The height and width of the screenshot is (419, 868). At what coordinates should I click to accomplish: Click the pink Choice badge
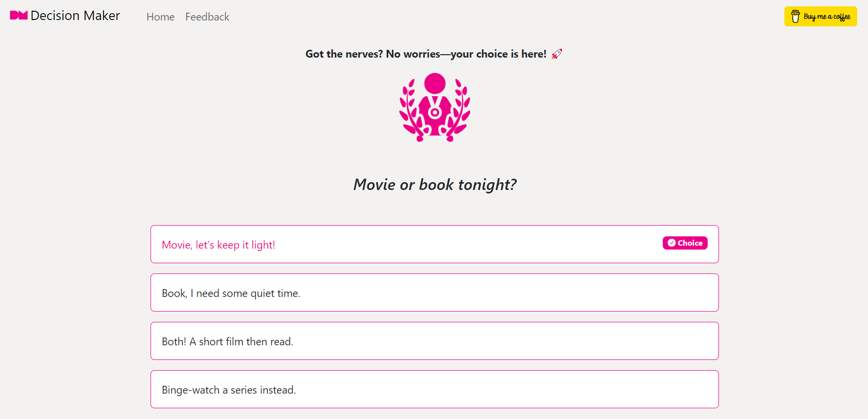tap(689, 243)
